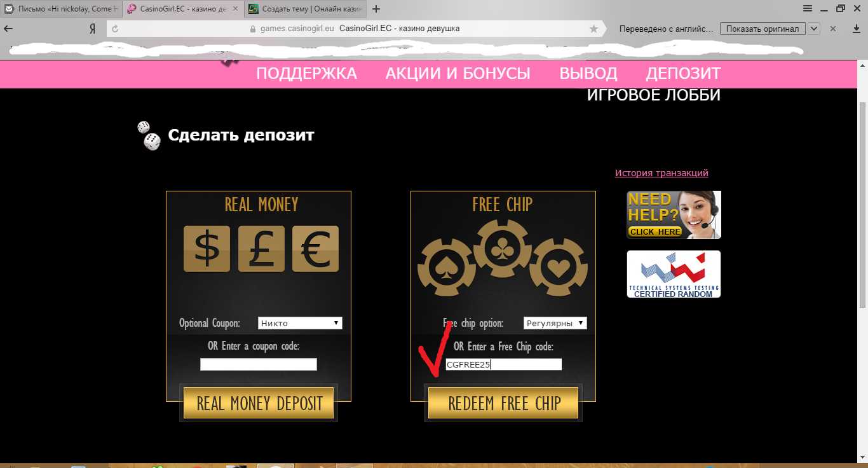
Task: Click the padlock icon in the address bar
Action: [254, 29]
